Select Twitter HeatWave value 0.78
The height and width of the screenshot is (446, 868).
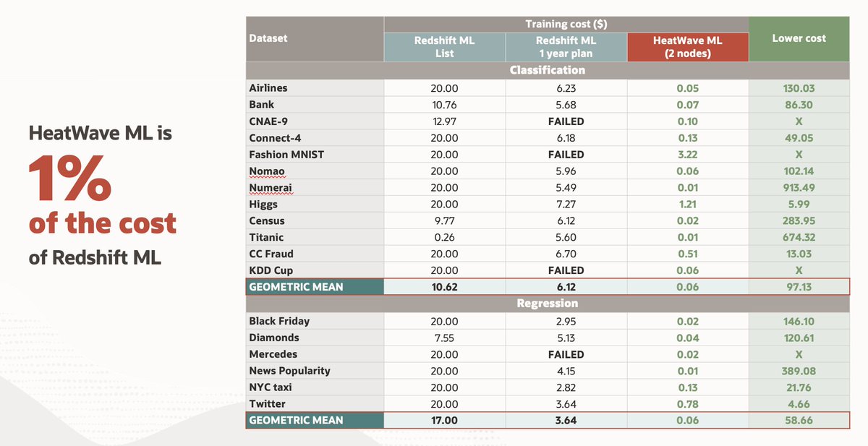point(688,404)
